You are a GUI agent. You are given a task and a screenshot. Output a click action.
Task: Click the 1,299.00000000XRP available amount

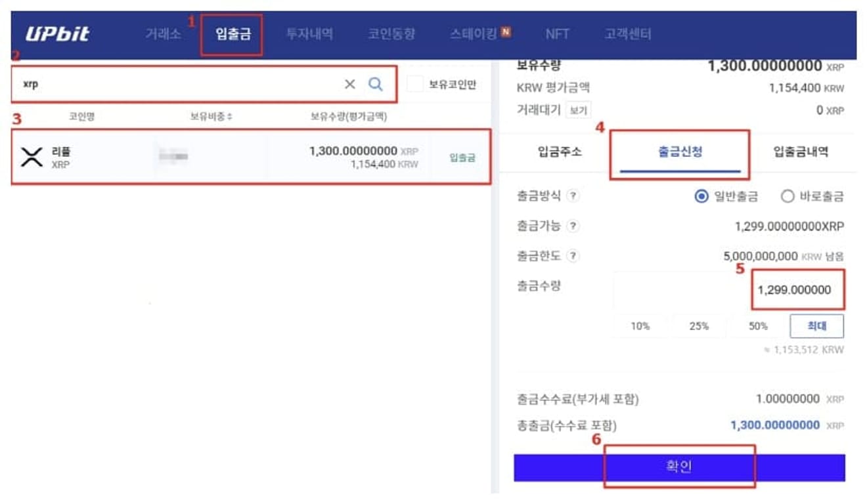[x=789, y=226]
